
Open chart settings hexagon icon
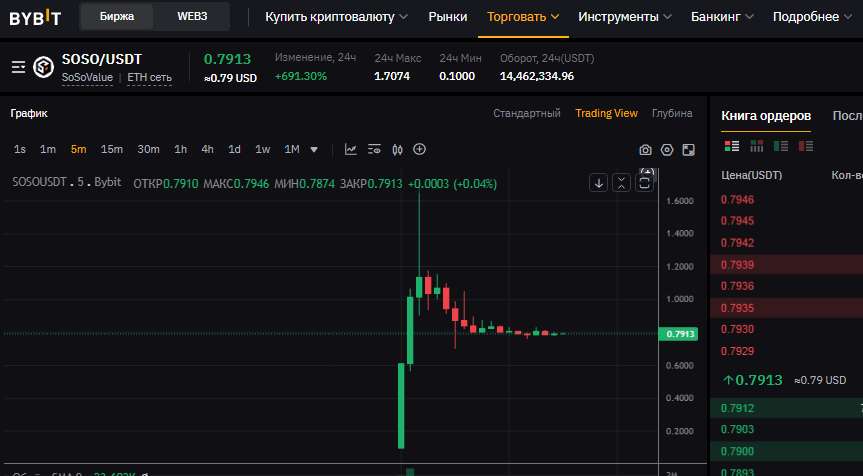667,150
